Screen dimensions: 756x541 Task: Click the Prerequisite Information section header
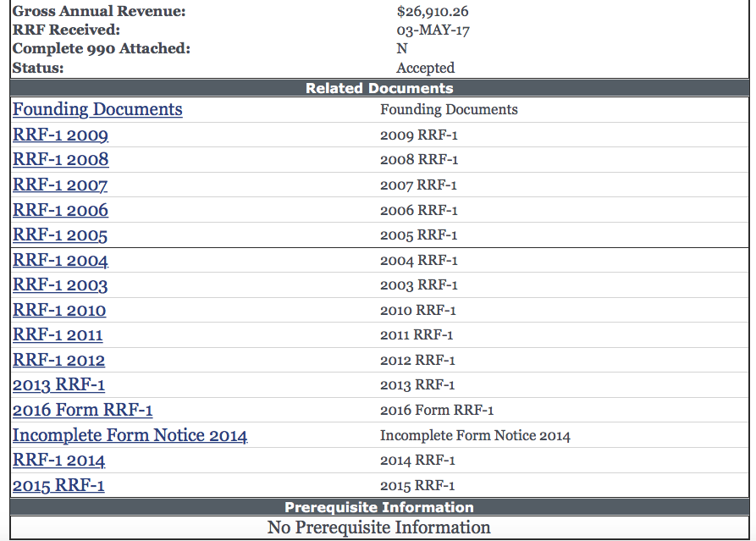click(x=378, y=507)
